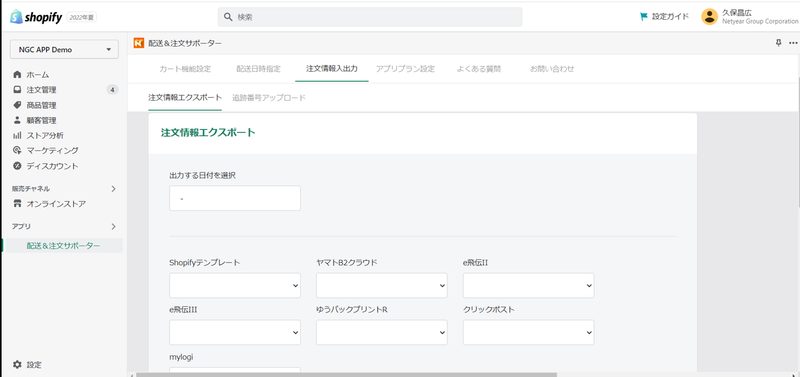Switch to 配送日時指定 tab

[x=258, y=69]
